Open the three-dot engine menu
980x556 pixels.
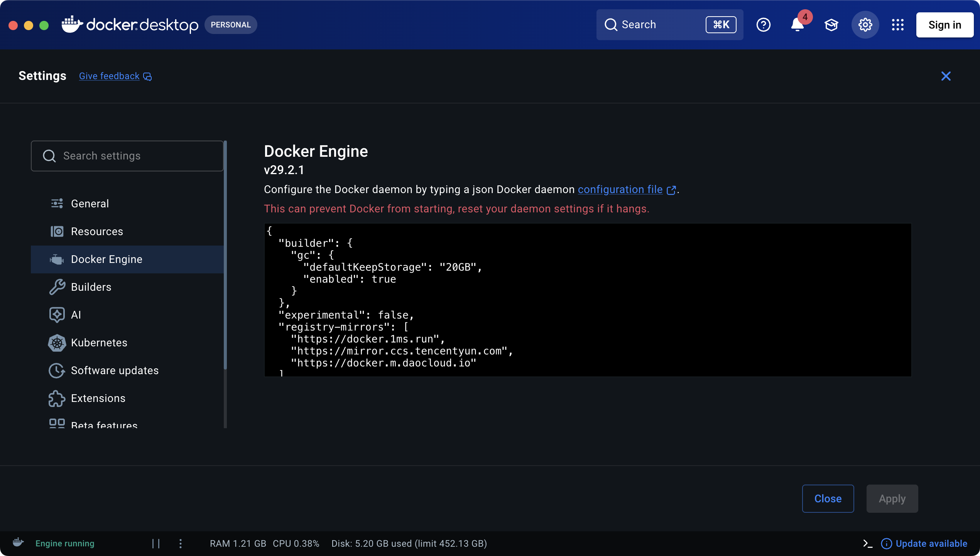click(x=181, y=544)
